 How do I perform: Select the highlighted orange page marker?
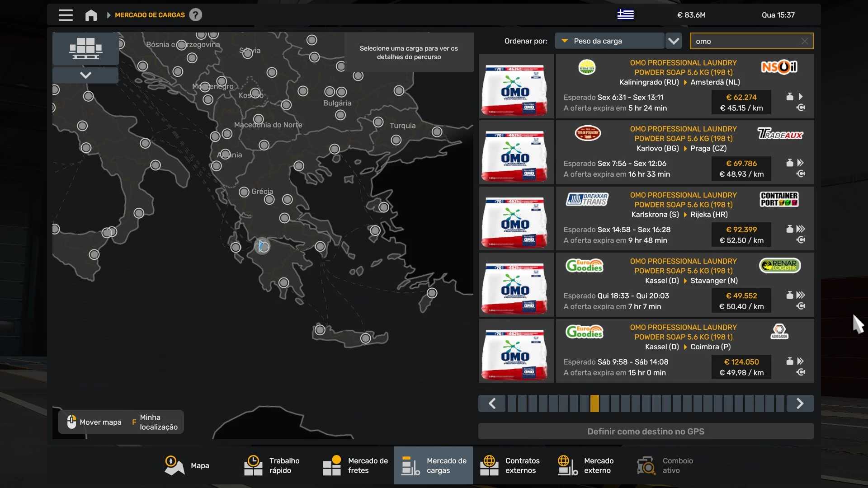pos(594,404)
